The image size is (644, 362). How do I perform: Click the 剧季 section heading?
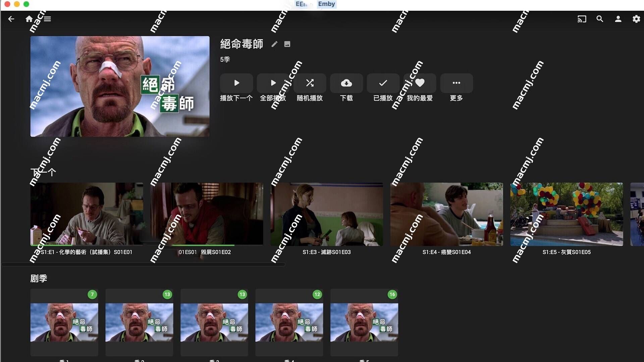39,279
